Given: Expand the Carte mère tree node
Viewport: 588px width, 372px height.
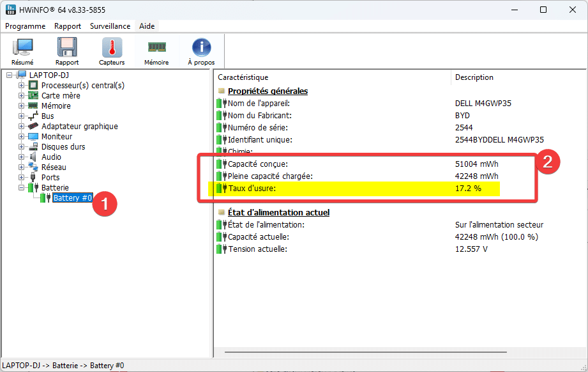Looking at the screenshot, I should [x=22, y=96].
